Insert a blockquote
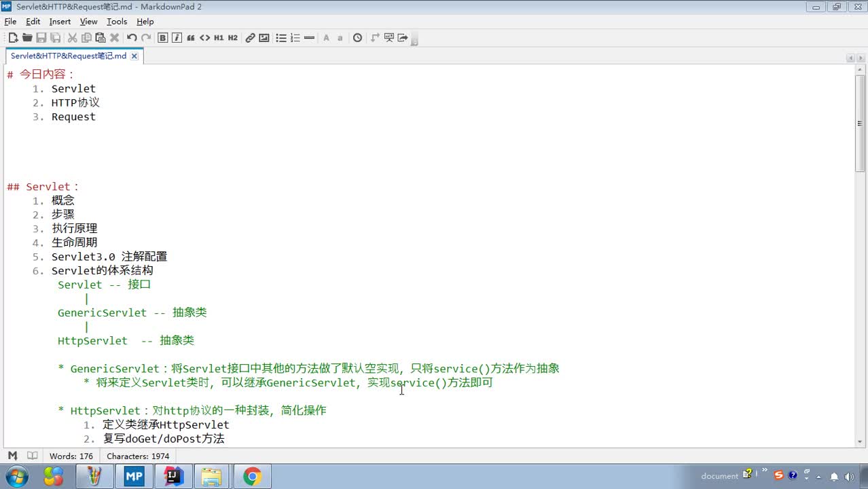Screen dimensions: 868x489 (191, 38)
